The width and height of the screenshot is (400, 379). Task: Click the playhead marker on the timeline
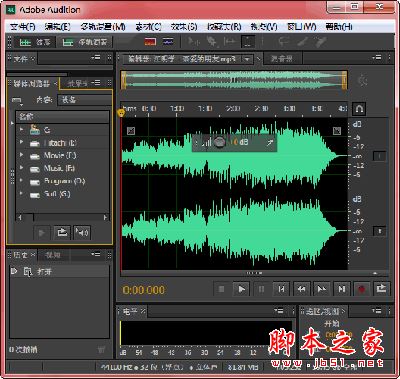122,113
